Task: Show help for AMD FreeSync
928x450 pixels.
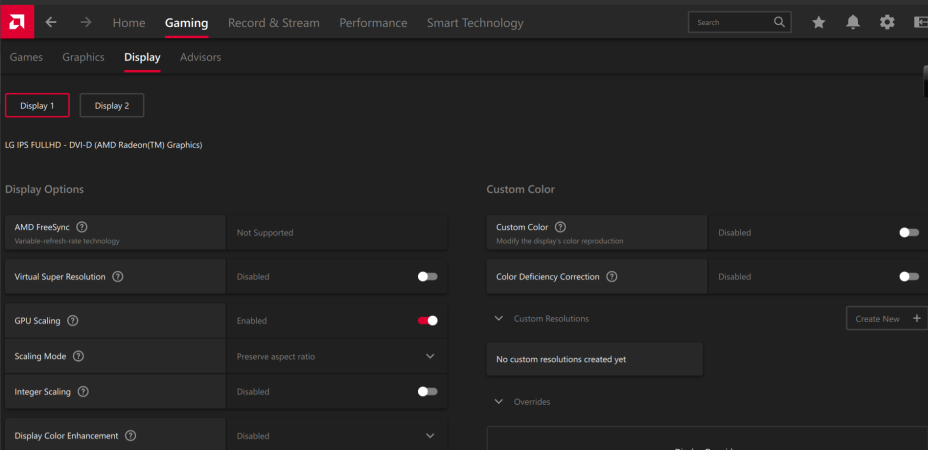Action: pos(82,227)
